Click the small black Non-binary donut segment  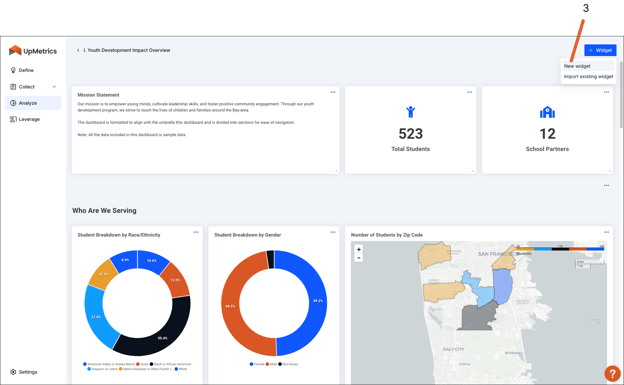pyautogui.click(x=271, y=259)
